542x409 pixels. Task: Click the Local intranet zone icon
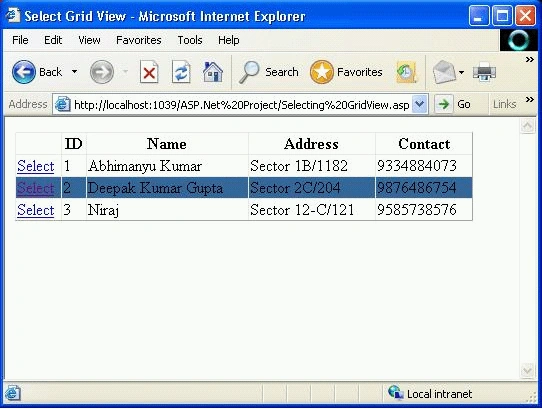coord(395,393)
